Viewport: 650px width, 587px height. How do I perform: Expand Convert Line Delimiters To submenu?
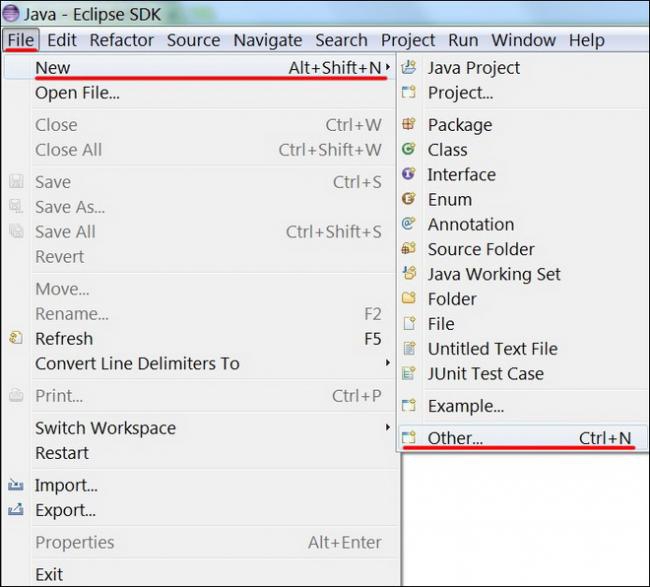click(x=387, y=363)
